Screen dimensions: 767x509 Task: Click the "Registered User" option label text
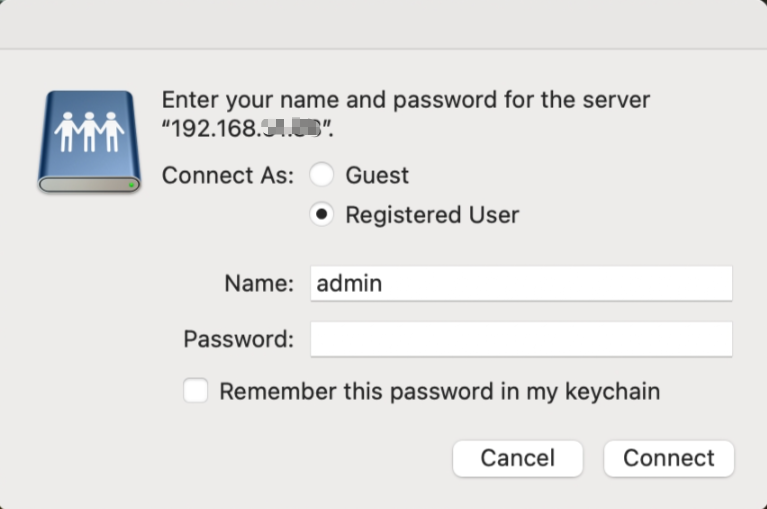click(432, 214)
